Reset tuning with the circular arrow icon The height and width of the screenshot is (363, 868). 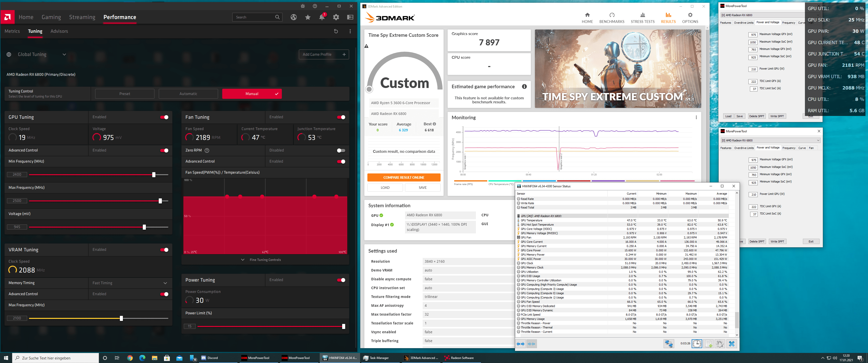[x=336, y=31]
